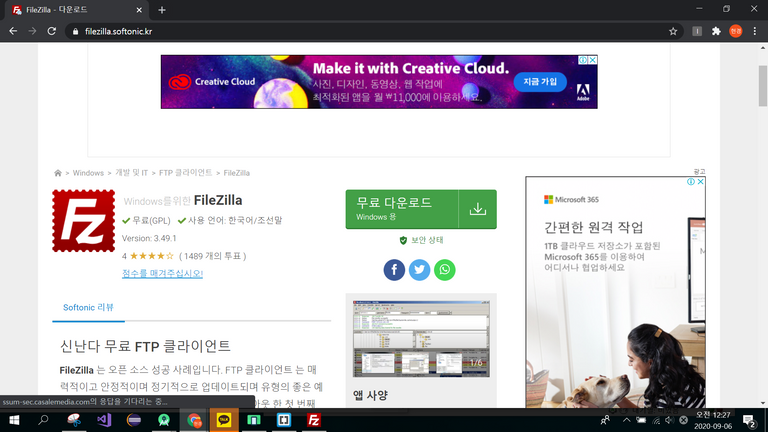Open the notification center
768x432 pixels.
coord(749,420)
